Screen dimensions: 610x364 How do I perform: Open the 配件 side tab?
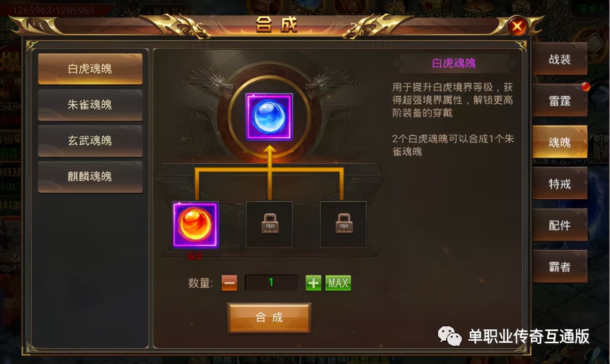click(560, 225)
